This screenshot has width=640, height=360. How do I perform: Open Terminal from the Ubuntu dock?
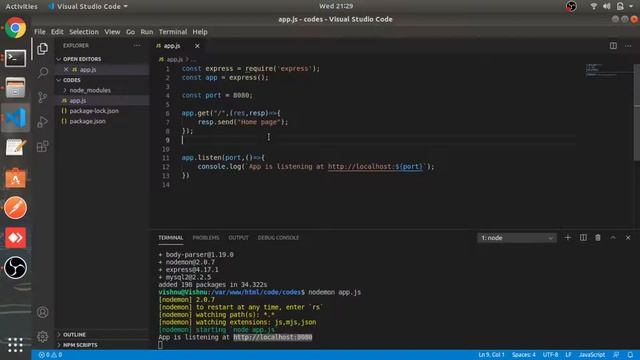click(x=16, y=58)
